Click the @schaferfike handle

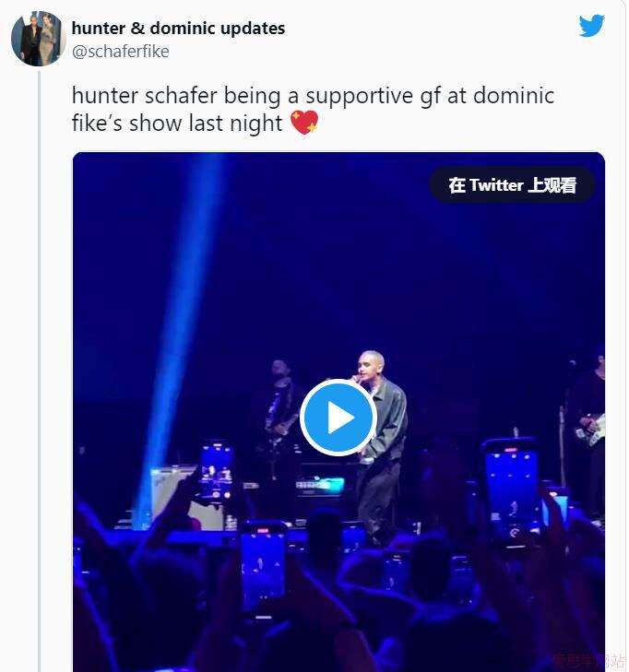[x=120, y=52]
